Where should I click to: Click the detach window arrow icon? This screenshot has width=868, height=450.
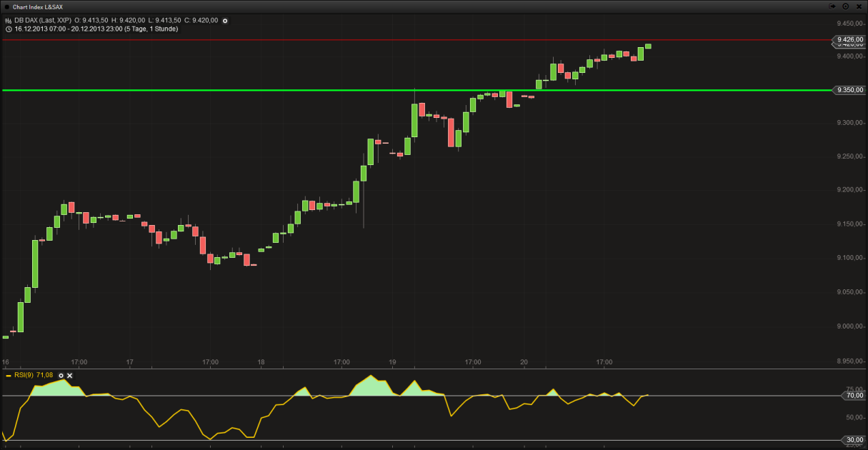(x=832, y=6)
